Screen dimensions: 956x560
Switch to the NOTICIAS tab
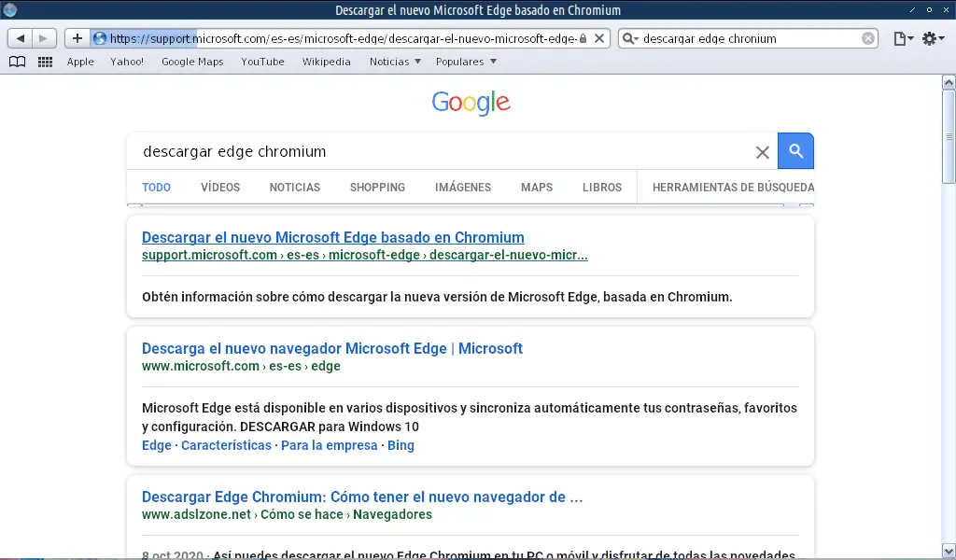point(294,187)
